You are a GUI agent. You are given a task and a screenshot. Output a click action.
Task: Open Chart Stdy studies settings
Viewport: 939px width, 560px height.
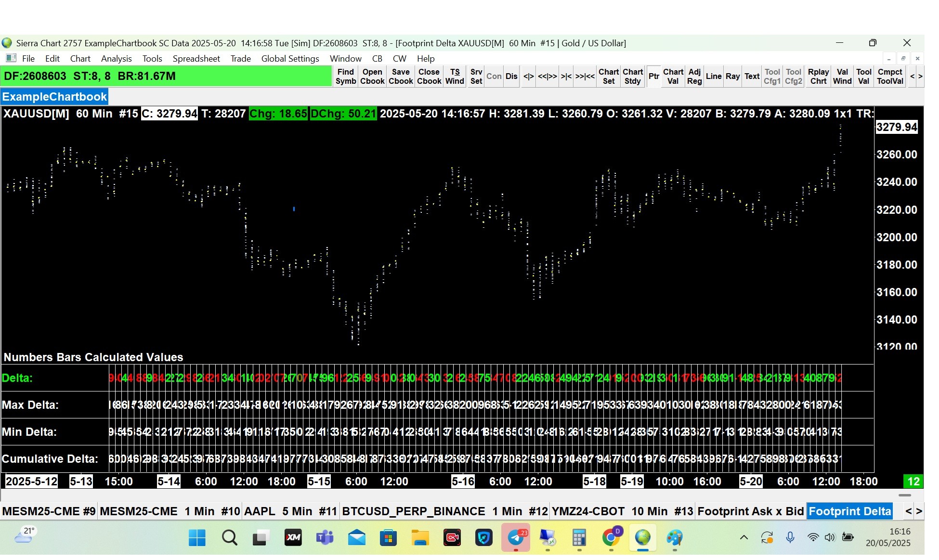tap(632, 77)
